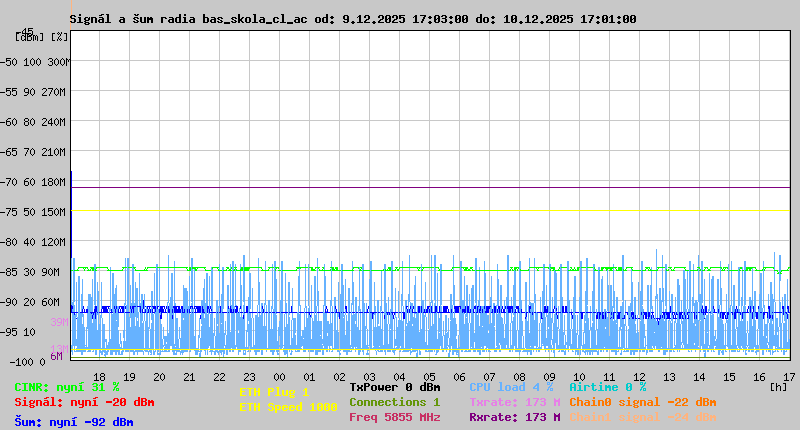The image size is (800, 430).
Task: Click the '-95 10' y-axis label
Action: pyautogui.click(x=18, y=333)
